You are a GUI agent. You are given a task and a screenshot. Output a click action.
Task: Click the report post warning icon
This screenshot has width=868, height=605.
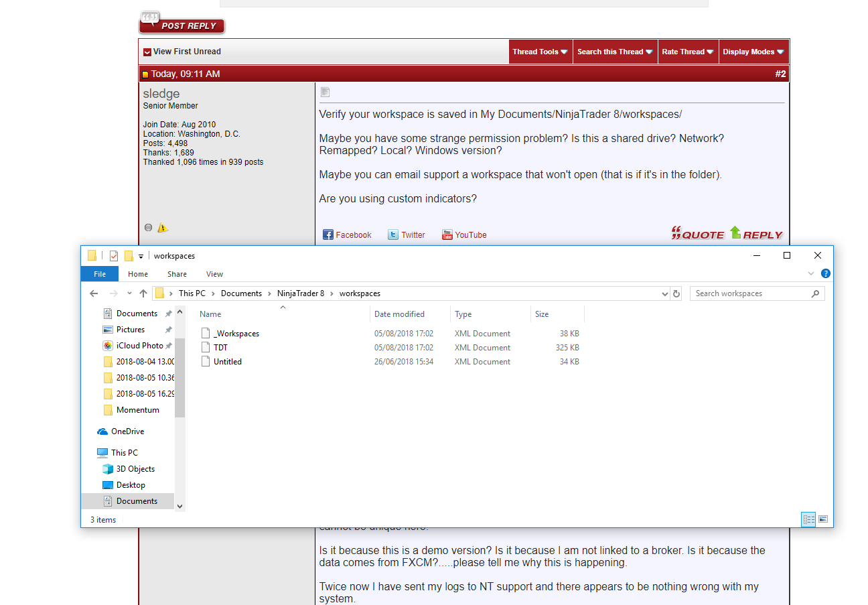(x=163, y=228)
